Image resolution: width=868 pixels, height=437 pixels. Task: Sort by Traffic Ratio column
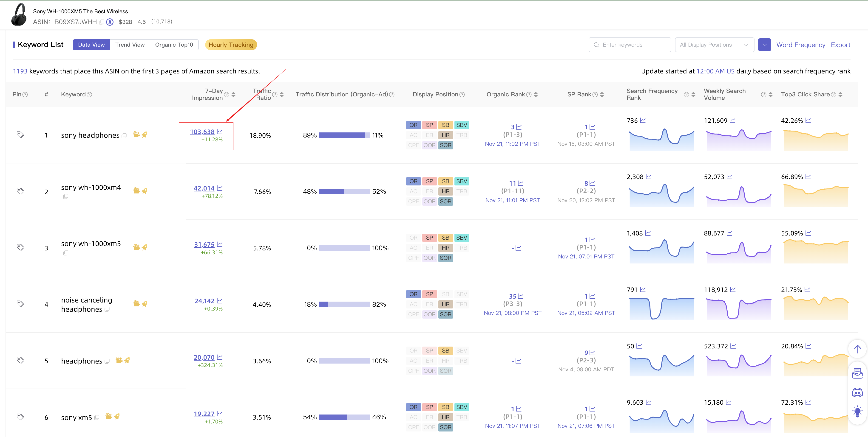[282, 95]
